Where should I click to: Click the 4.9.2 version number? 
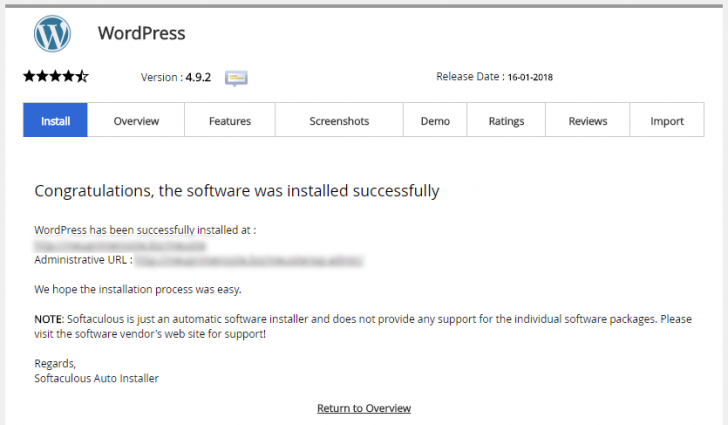(200, 77)
